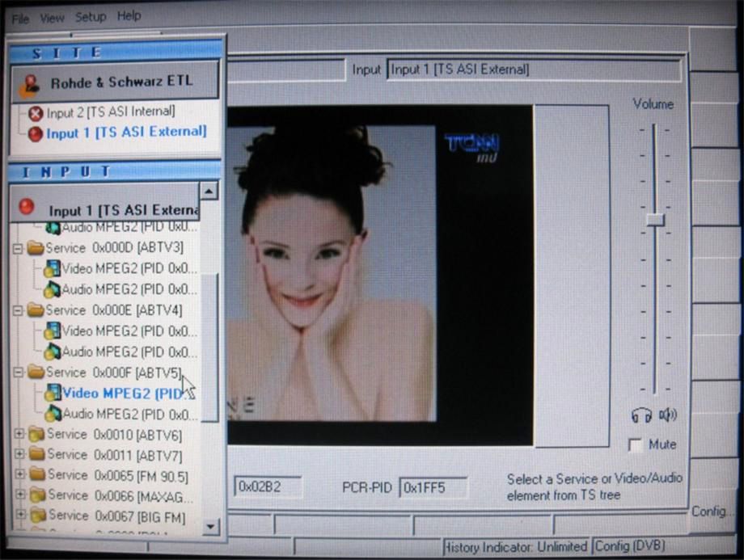Expand the Service 0x0065 FM 90.5 node
Viewport: 744px width, 560px height.
tap(19, 475)
